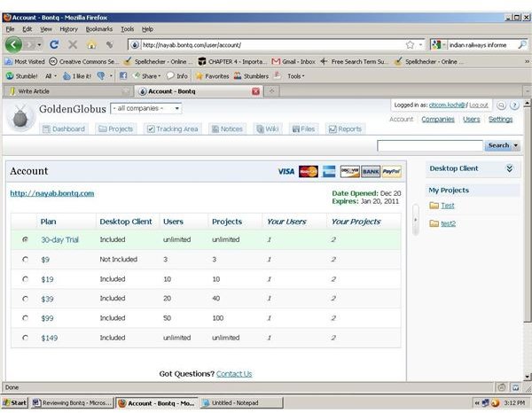
Task: Reload the page with the Refresh icon
Action: click(x=54, y=44)
